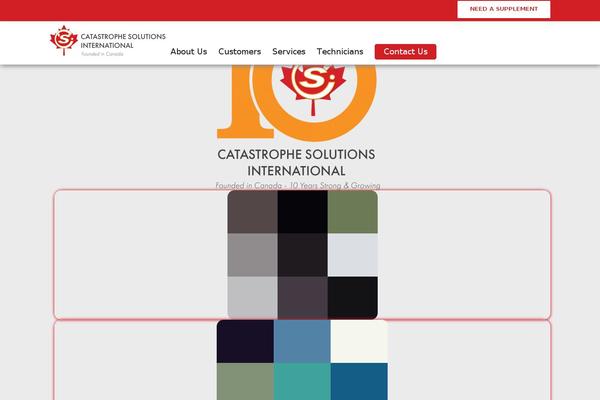Go to the Services page
The image size is (600, 400).
(289, 51)
